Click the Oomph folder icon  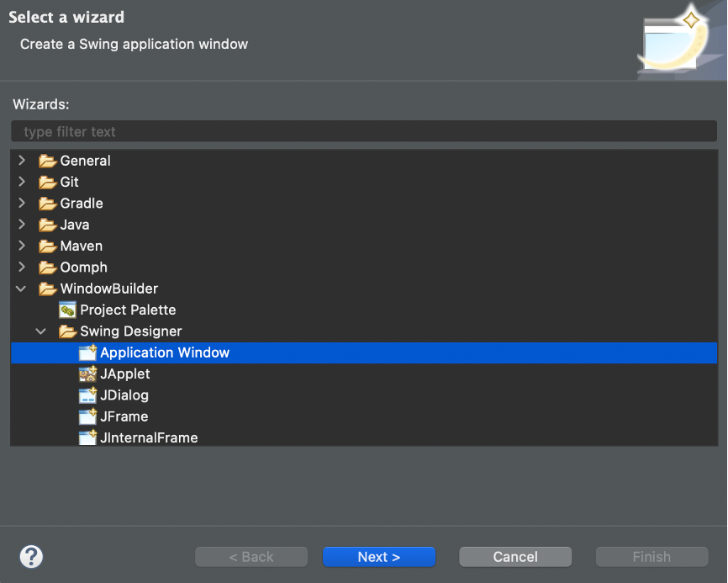click(x=47, y=268)
